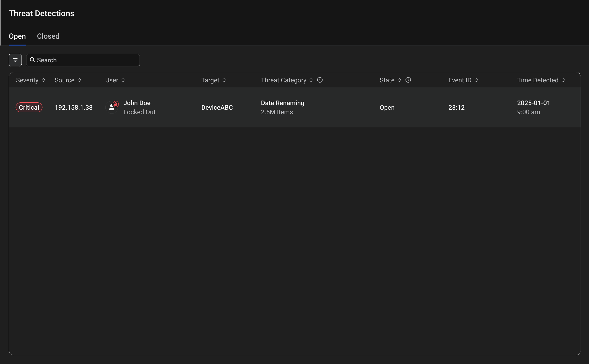The height and width of the screenshot is (364, 589).
Task: Sort by User column arrows
Action: [x=123, y=80]
